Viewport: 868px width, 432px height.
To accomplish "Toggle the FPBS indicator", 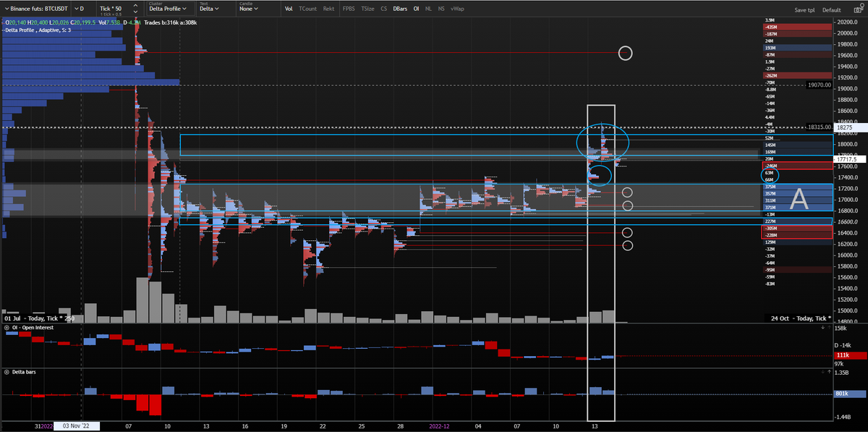I will (349, 9).
